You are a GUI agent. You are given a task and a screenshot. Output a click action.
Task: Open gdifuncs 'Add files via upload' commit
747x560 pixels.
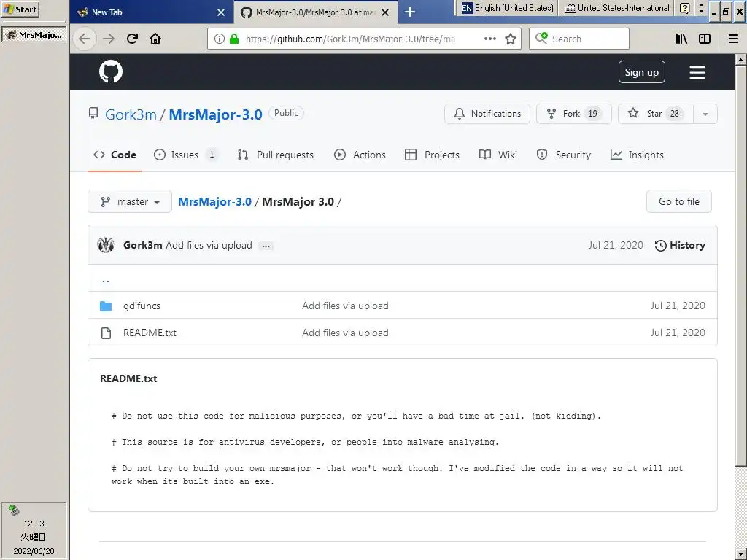point(345,306)
